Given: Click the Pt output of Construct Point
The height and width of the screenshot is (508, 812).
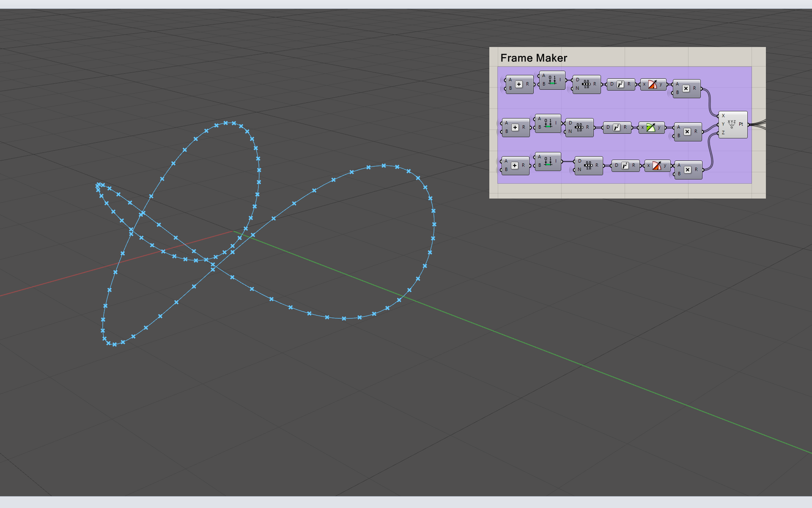Looking at the screenshot, I should 741,124.
